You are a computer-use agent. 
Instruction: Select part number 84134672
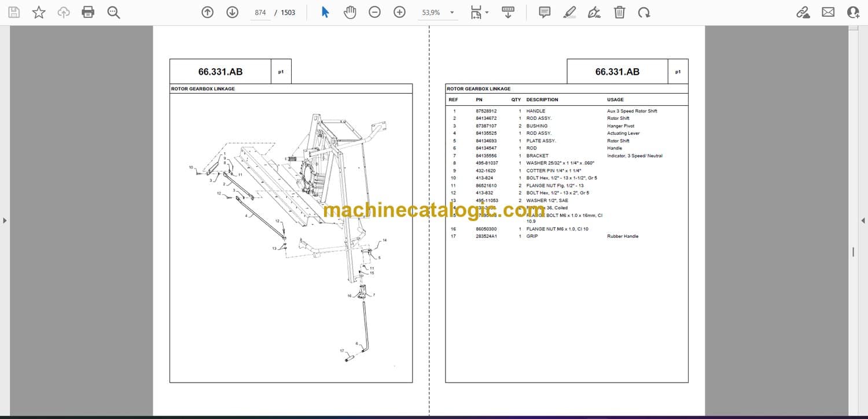(486, 119)
